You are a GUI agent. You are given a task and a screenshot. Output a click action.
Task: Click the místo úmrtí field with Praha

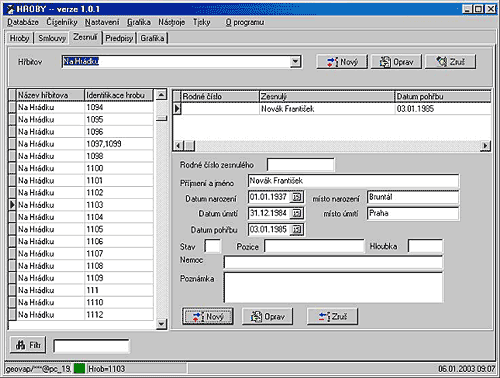413,213
